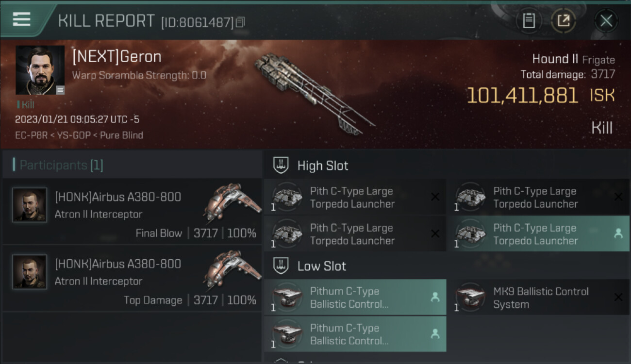Image resolution: width=631 pixels, height=364 pixels.
Task: Click MK9 Ballistic Control System module
Action: (537, 298)
